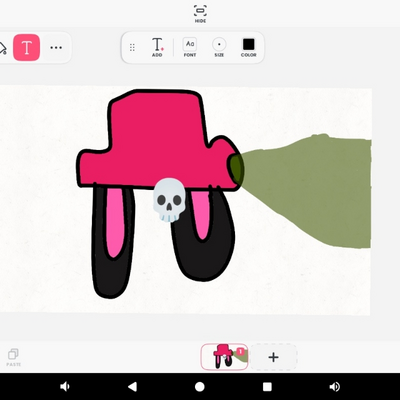
Task: Select the first frame thumbnail
Action: 224,357
